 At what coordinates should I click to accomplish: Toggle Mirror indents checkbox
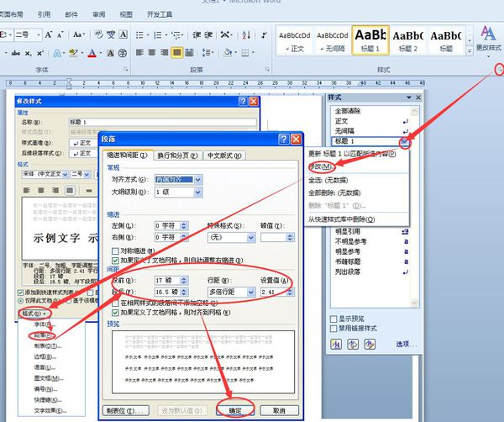point(115,251)
